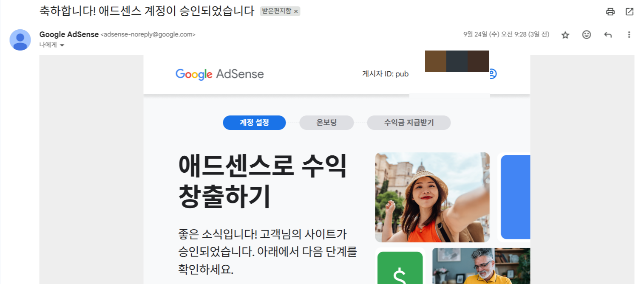Click the 수익금 지급받기 step

tap(409, 123)
